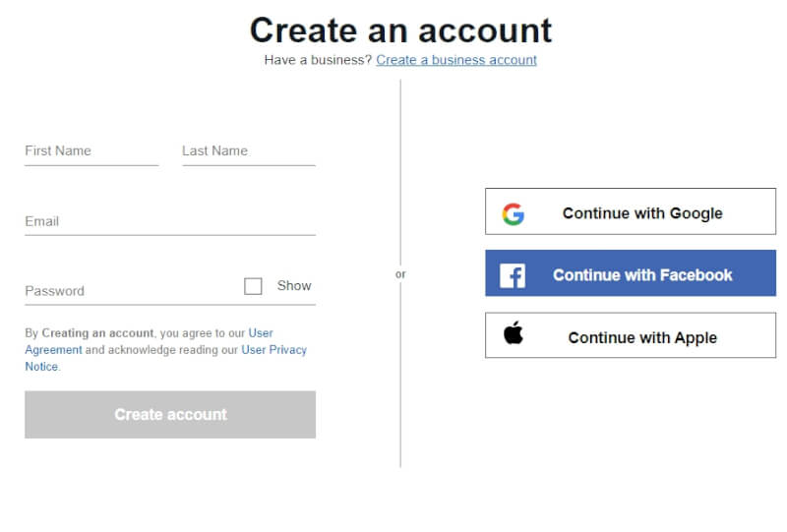This screenshot has height=532, width=787.
Task: Focus the First Name field
Action: (x=91, y=151)
